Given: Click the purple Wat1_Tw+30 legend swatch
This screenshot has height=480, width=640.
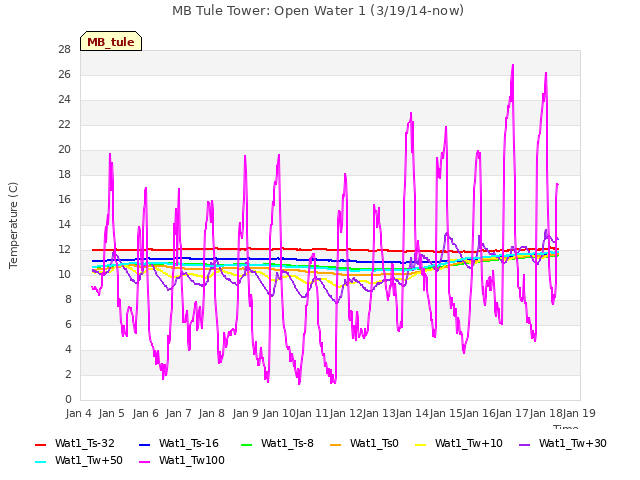Looking at the screenshot, I should 524,444.
